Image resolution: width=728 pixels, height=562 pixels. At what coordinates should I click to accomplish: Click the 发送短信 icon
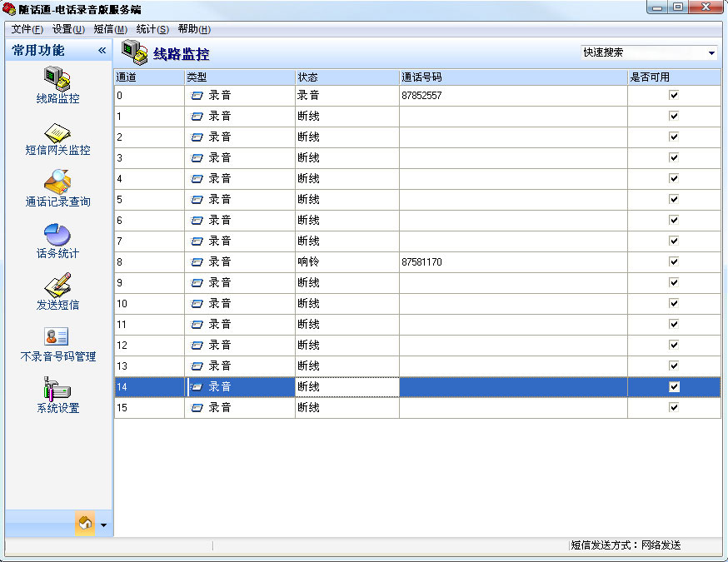pyautogui.click(x=57, y=287)
